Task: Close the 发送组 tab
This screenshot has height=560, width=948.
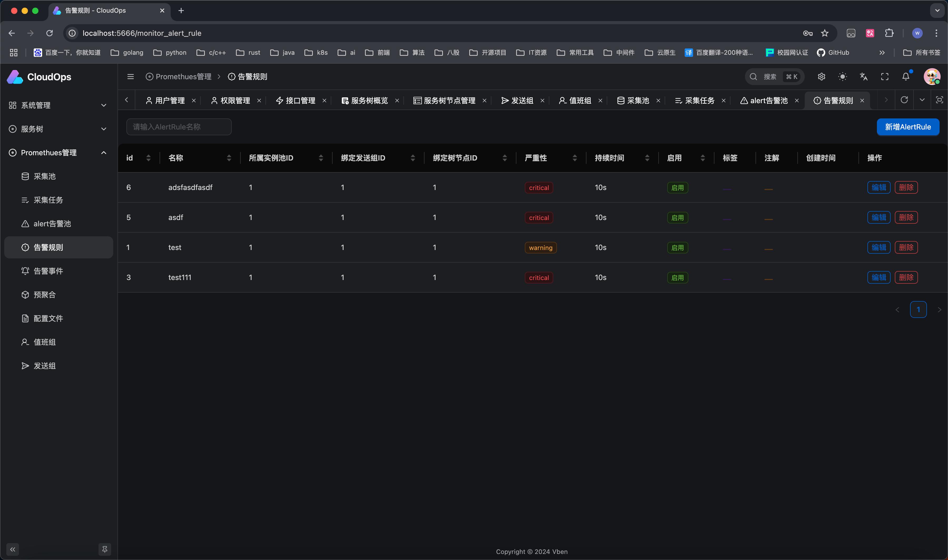Action: (542, 101)
